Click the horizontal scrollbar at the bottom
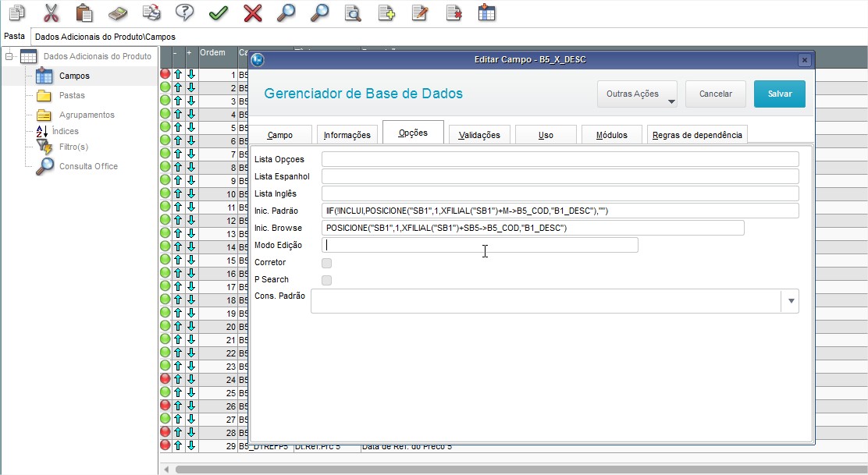The height and width of the screenshot is (475, 868). pyautogui.click(x=521, y=470)
